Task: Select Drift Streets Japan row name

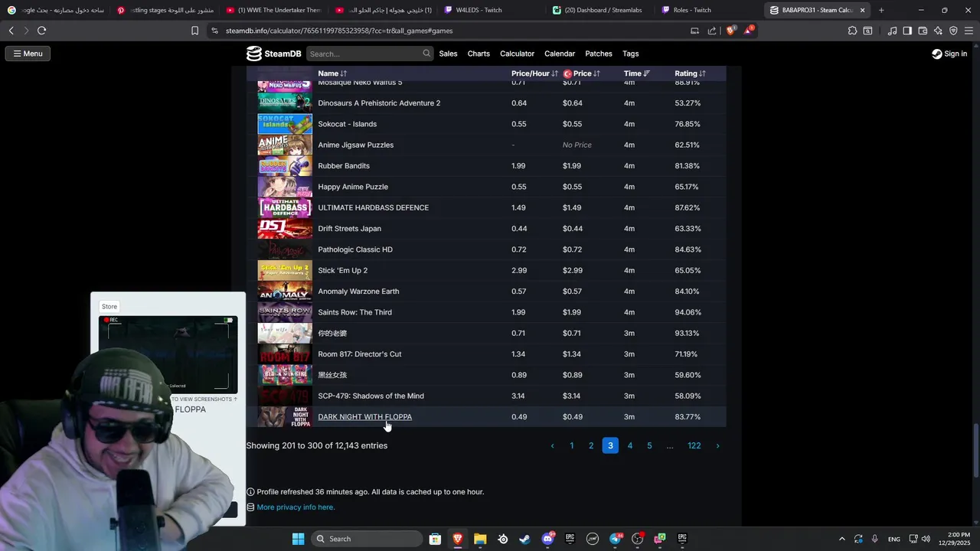Action: coord(349,229)
